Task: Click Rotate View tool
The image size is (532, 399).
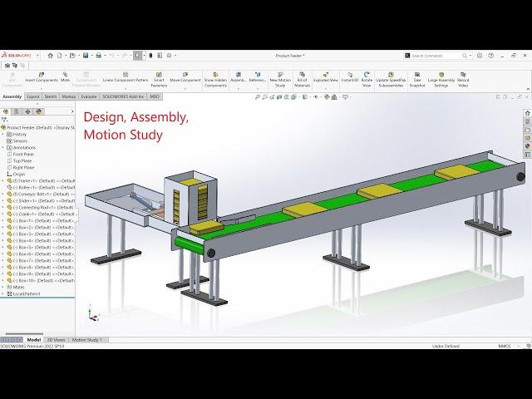Action: coord(367,80)
